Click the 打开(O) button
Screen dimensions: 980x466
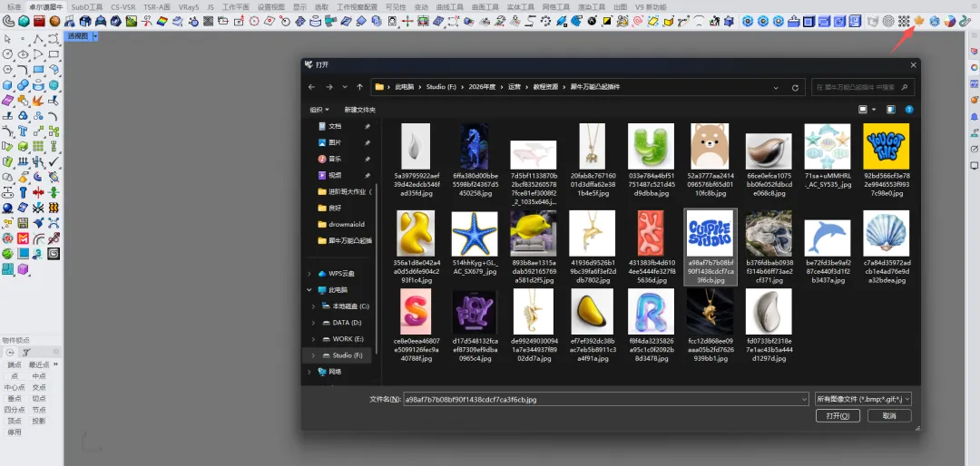click(838, 415)
